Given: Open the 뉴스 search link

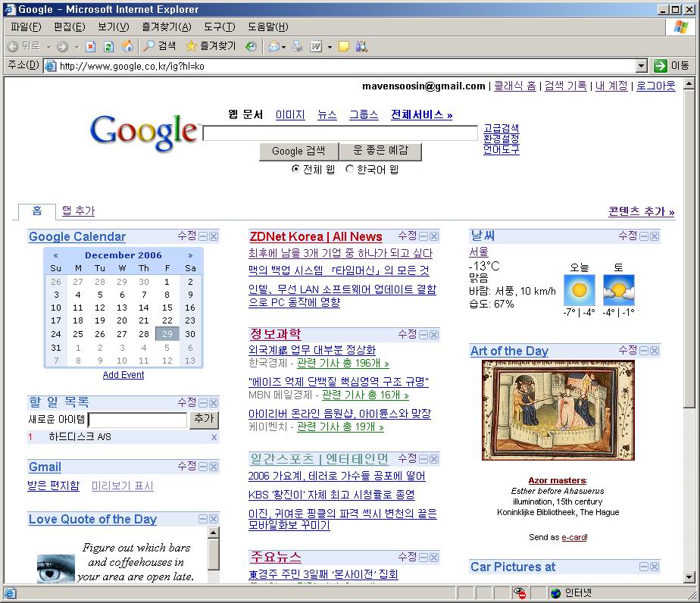Looking at the screenshot, I should [x=327, y=114].
